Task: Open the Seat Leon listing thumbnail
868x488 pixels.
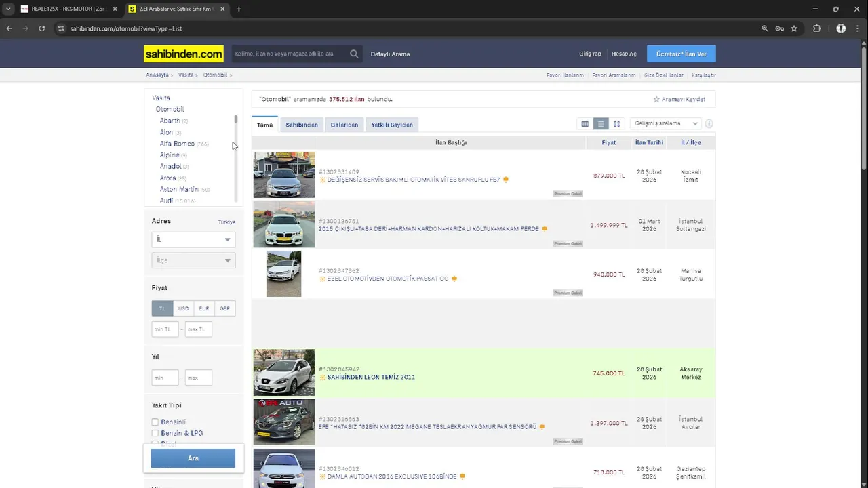Action: click(x=284, y=372)
